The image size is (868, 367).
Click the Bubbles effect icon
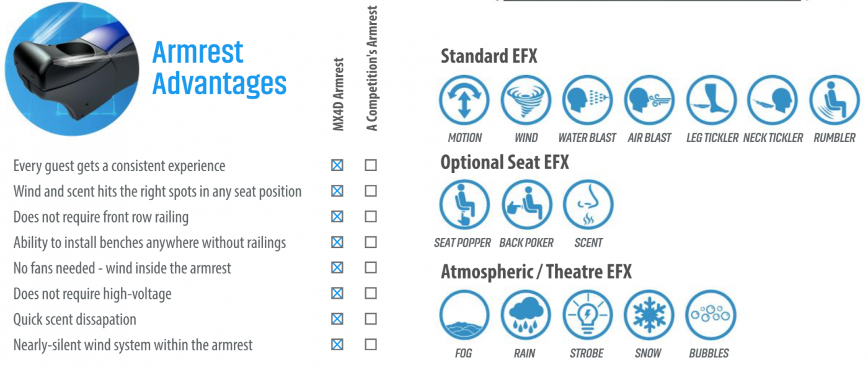coord(711,315)
